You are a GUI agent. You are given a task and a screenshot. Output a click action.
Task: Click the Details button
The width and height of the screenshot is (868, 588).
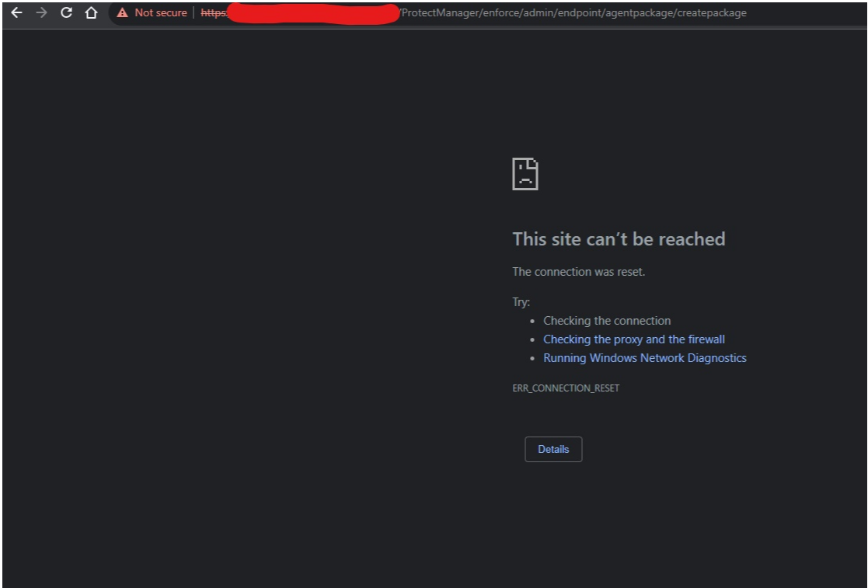pyautogui.click(x=553, y=449)
